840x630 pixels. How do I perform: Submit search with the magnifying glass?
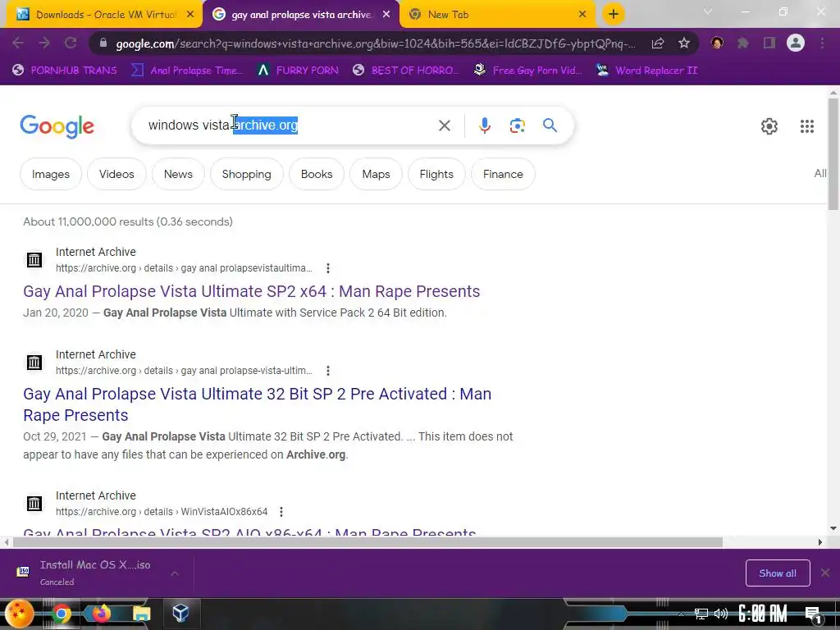(550, 126)
